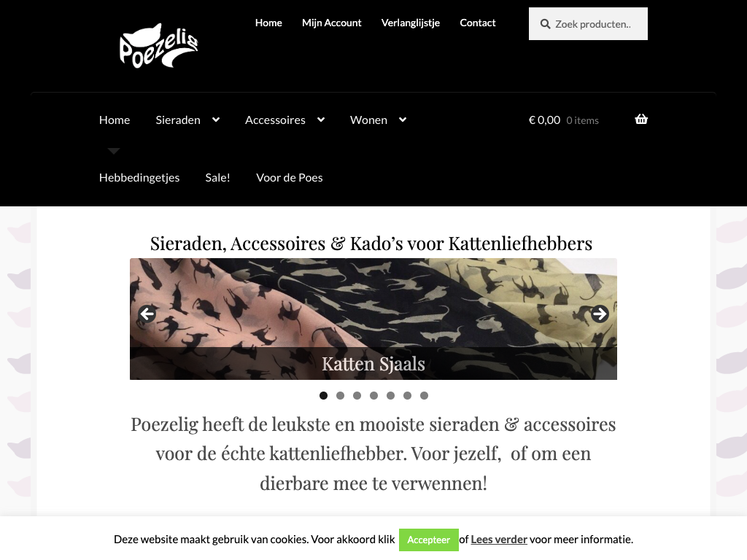Select the fourth carousel dot
Viewport: 747px width, 560px height.
(374, 396)
